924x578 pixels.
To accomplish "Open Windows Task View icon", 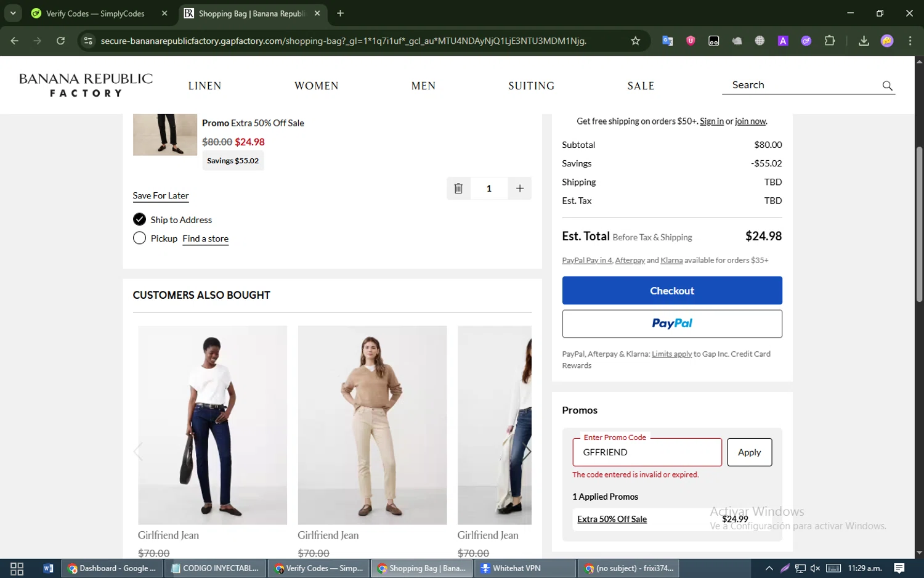I will 17,568.
